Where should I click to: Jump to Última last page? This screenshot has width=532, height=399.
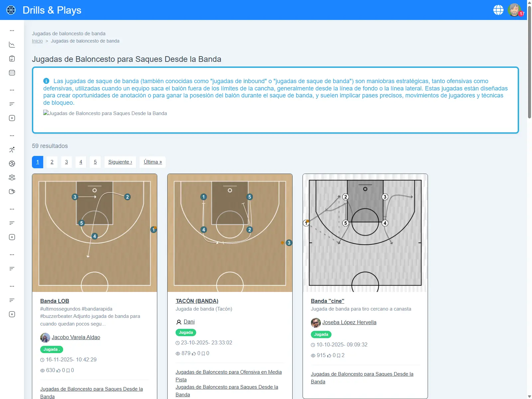[x=153, y=162]
